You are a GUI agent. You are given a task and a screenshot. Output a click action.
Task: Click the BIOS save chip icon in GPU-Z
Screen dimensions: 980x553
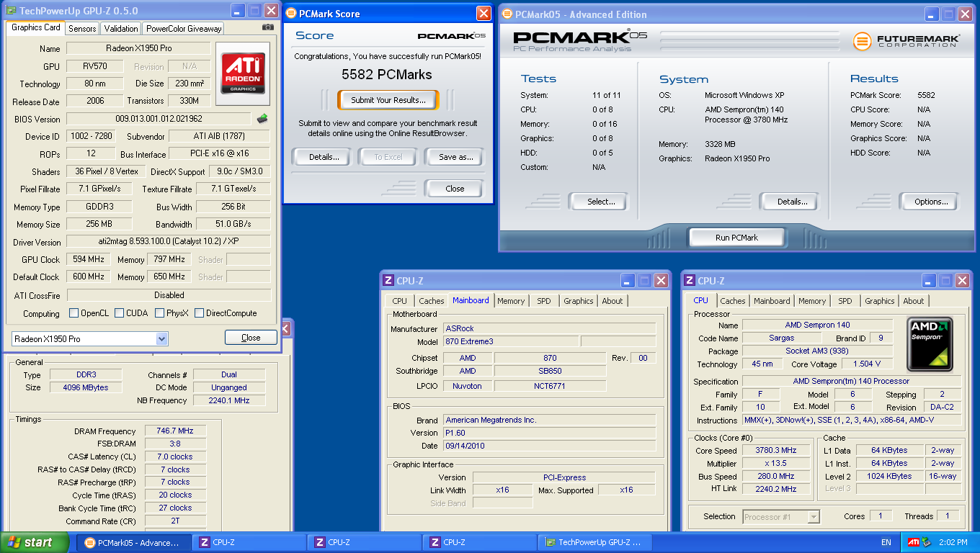tap(262, 119)
